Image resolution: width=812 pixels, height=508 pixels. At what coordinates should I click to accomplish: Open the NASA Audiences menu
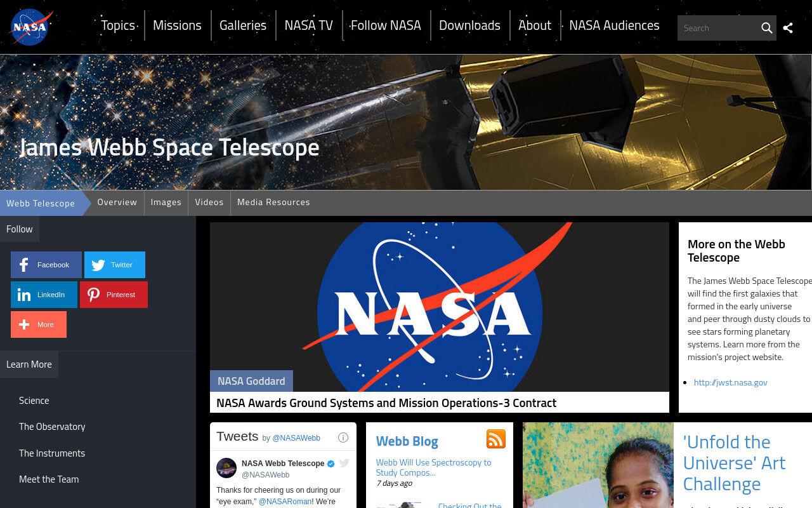click(614, 25)
